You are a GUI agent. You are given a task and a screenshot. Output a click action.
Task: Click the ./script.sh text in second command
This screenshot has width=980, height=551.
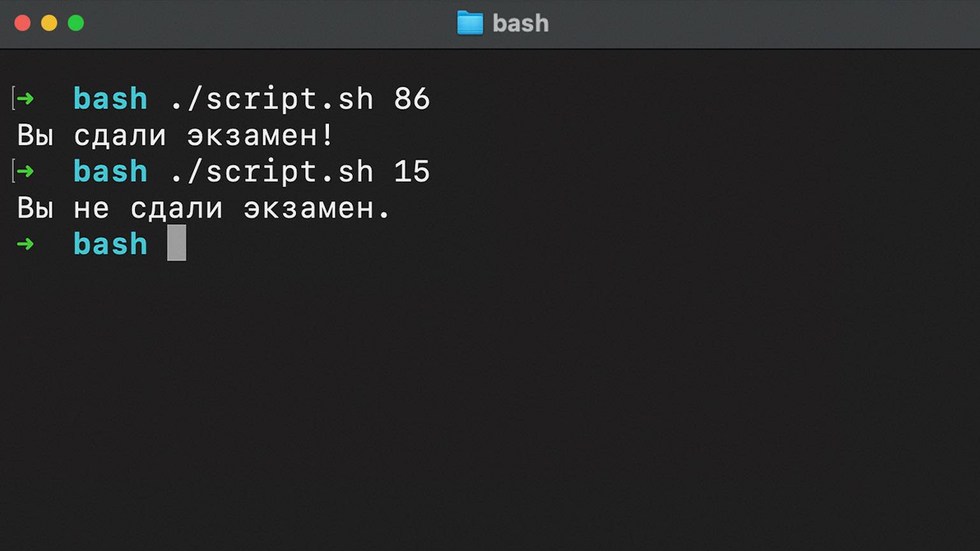[272, 172]
